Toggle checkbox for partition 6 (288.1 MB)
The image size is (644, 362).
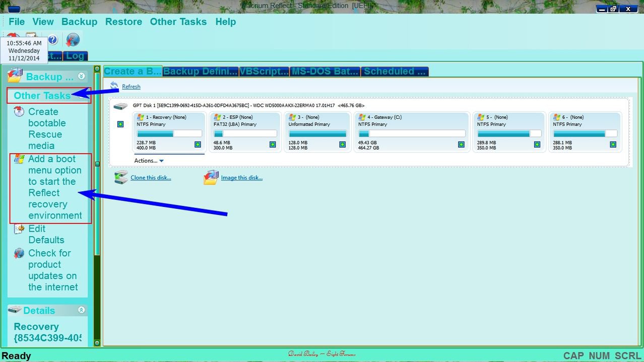pos(613,144)
